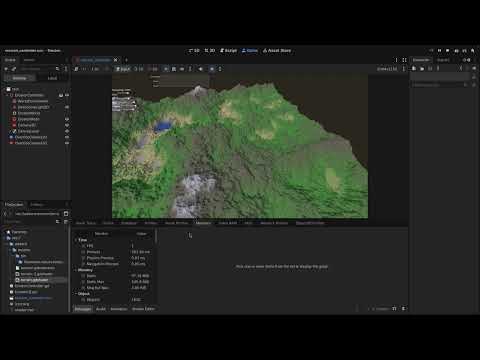Click the instantiate child scene link icon
The image size is (480, 360).
click(x=14, y=69)
